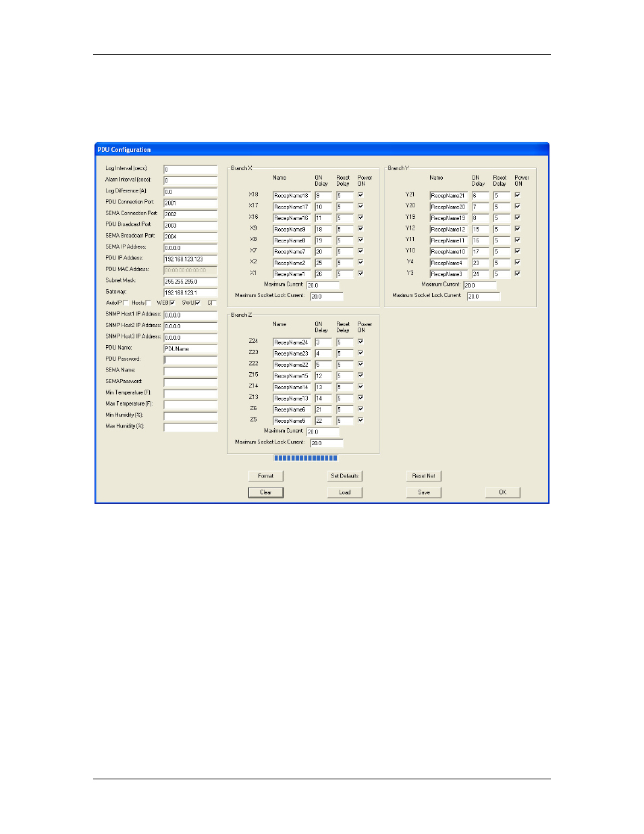Click Branch Y Maximum Current field
Viewport: 644px width, 834px height.
tap(480, 285)
